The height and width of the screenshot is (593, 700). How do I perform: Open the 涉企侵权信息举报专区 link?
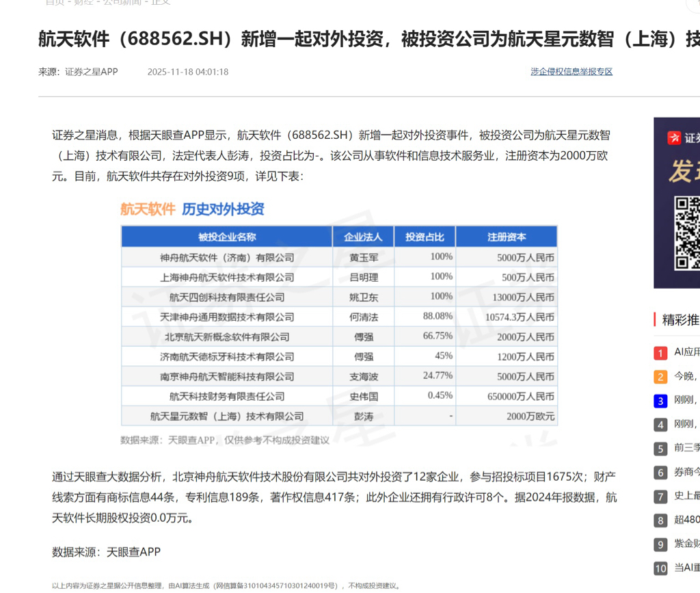click(571, 71)
